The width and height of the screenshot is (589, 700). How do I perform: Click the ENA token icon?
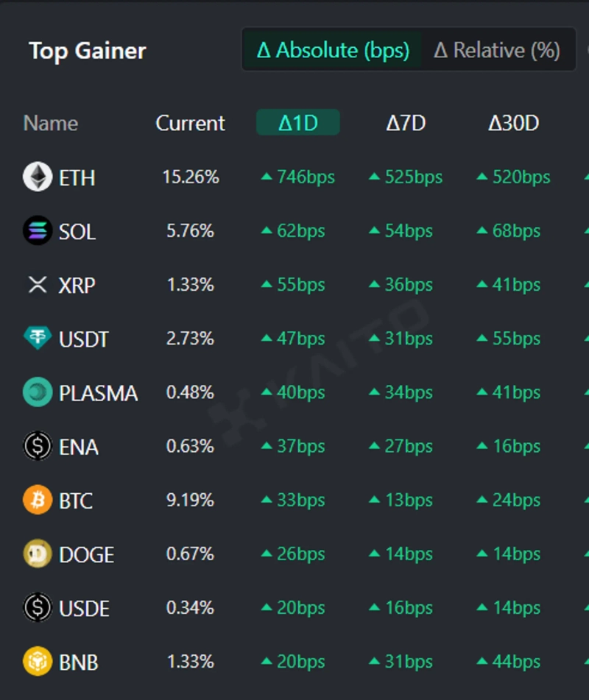(x=38, y=446)
